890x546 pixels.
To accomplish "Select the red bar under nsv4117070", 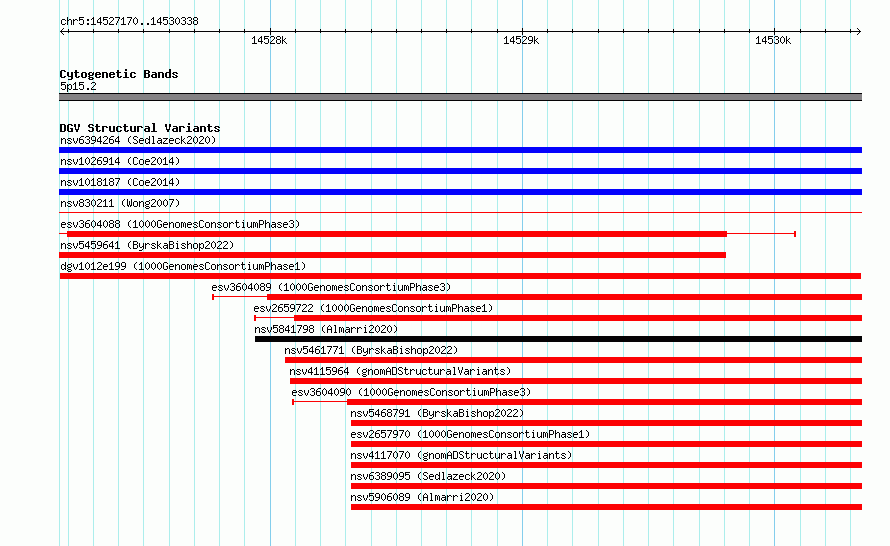I will point(606,465).
